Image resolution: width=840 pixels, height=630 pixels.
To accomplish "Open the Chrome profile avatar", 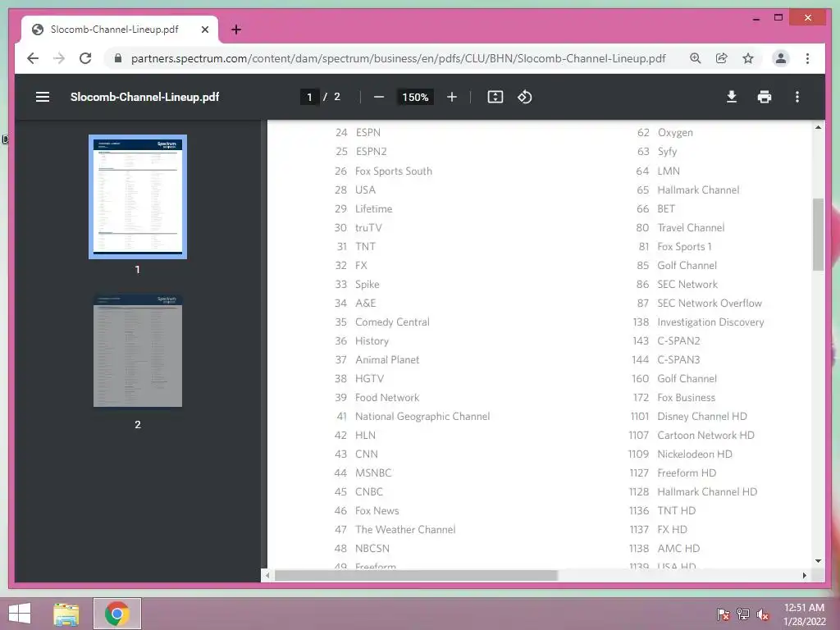I will pyautogui.click(x=781, y=58).
